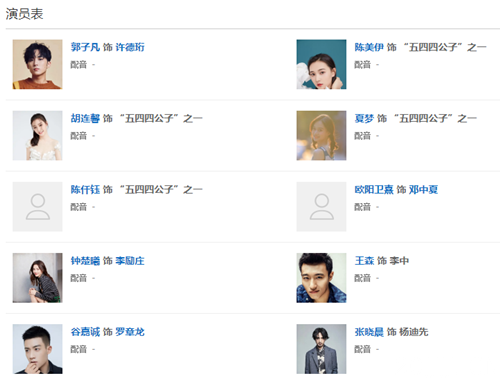Open actor 郭子凡 profile link
The height and width of the screenshot is (382, 500).
click(85, 47)
